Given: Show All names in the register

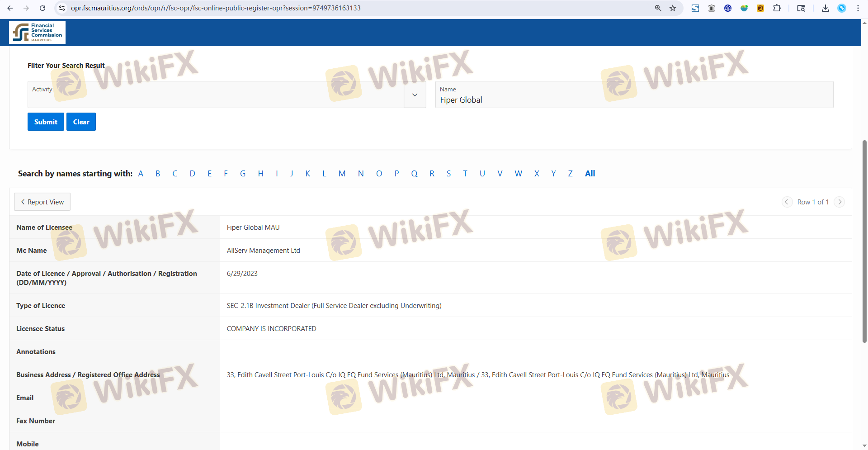Looking at the screenshot, I should point(590,174).
